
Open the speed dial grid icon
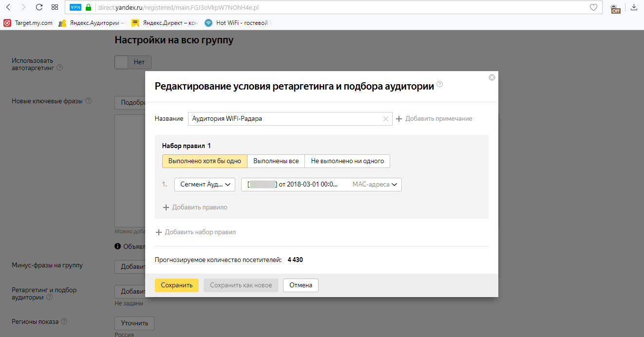(55, 7)
